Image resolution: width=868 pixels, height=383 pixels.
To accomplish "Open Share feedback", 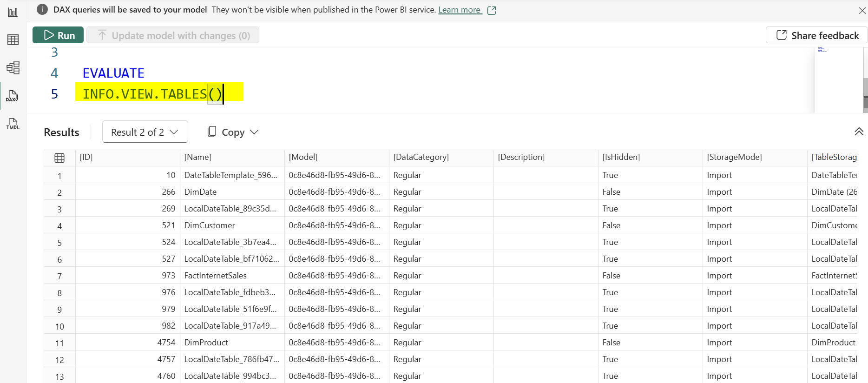I will pyautogui.click(x=817, y=35).
